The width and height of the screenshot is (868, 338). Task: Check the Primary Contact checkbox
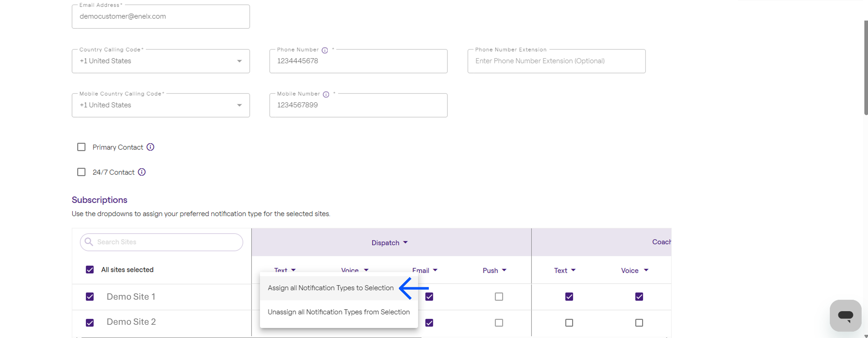[x=81, y=147]
